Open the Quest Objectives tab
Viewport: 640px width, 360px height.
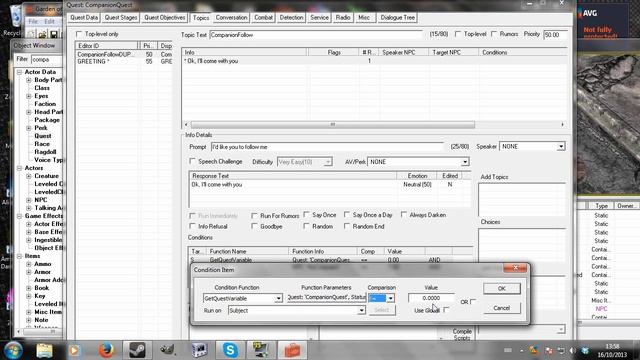(x=164, y=18)
